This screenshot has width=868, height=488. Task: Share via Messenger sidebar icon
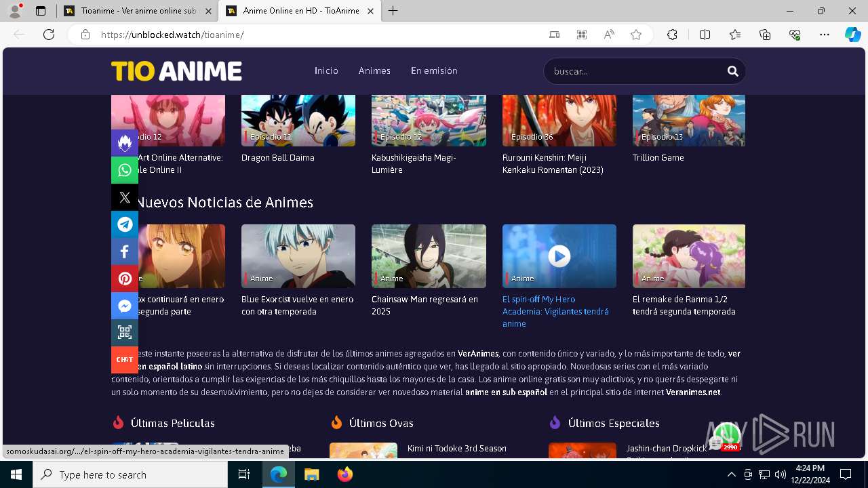(x=125, y=306)
